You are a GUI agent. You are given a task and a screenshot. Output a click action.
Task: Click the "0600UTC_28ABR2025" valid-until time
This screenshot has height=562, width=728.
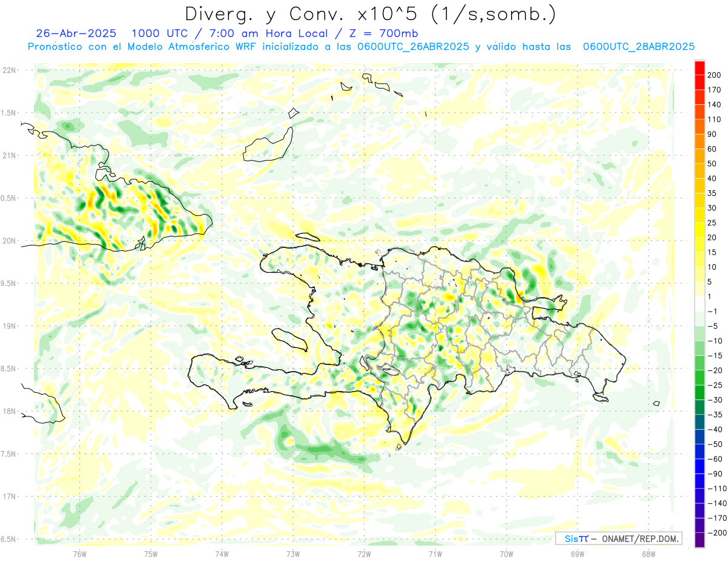[x=638, y=47]
